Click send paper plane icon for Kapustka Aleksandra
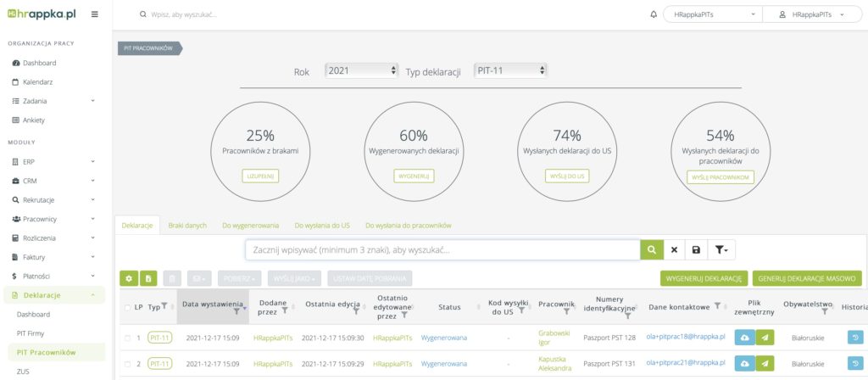 (x=765, y=365)
